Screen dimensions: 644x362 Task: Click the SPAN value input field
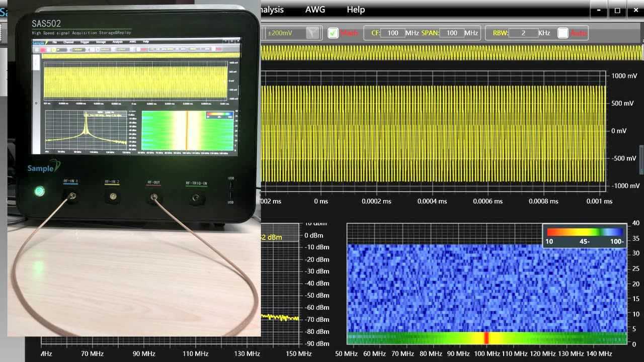tap(451, 33)
